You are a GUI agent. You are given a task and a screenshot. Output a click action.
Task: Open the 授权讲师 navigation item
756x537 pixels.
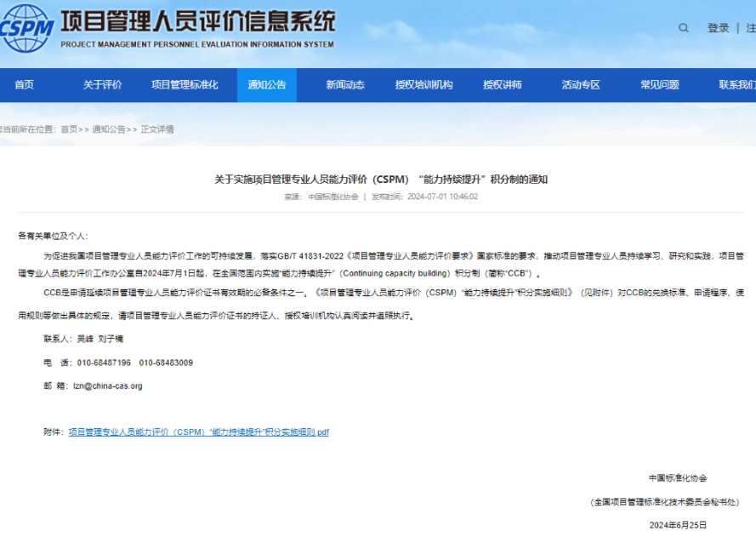pyautogui.click(x=505, y=85)
